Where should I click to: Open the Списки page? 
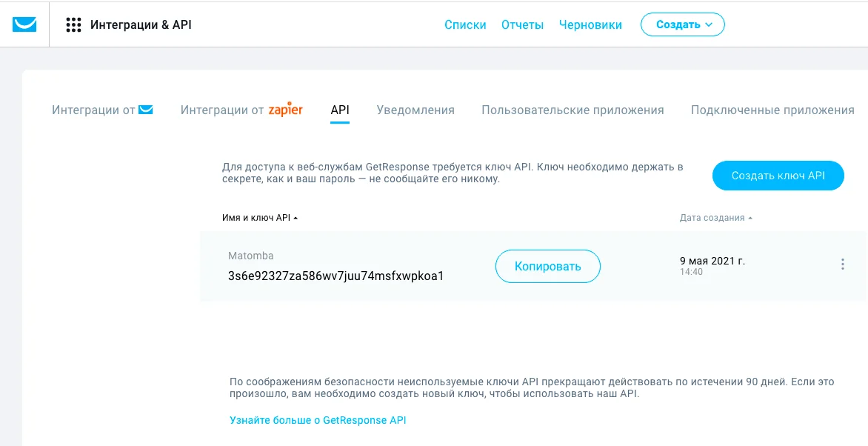click(x=465, y=25)
